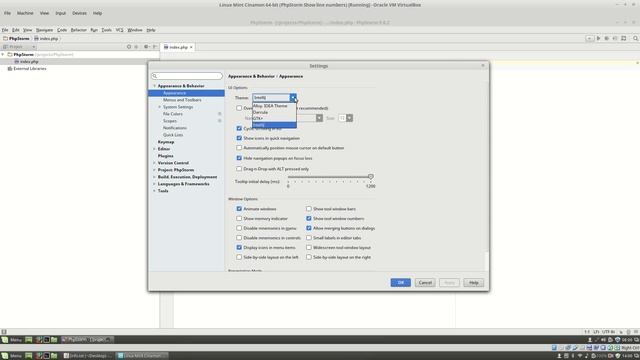The height and width of the screenshot is (360, 640).
Task: Click the External Libraries icon in project tree
Action: pyautogui.click(x=10, y=69)
